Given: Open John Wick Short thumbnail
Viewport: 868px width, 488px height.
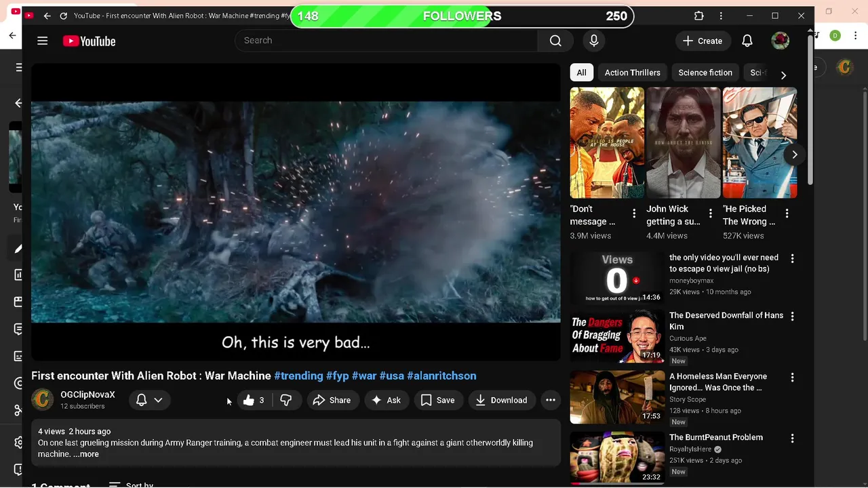Looking at the screenshot, I should 684,142.
